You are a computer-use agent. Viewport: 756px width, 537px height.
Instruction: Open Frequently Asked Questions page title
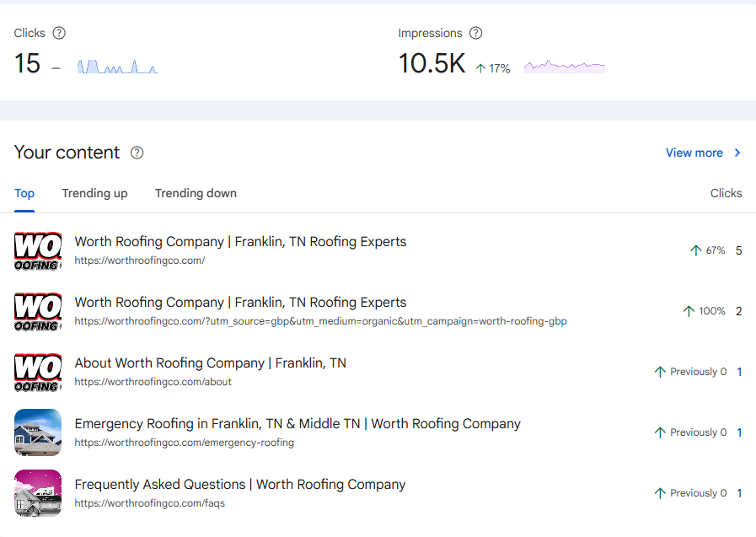tap(240, 485)
